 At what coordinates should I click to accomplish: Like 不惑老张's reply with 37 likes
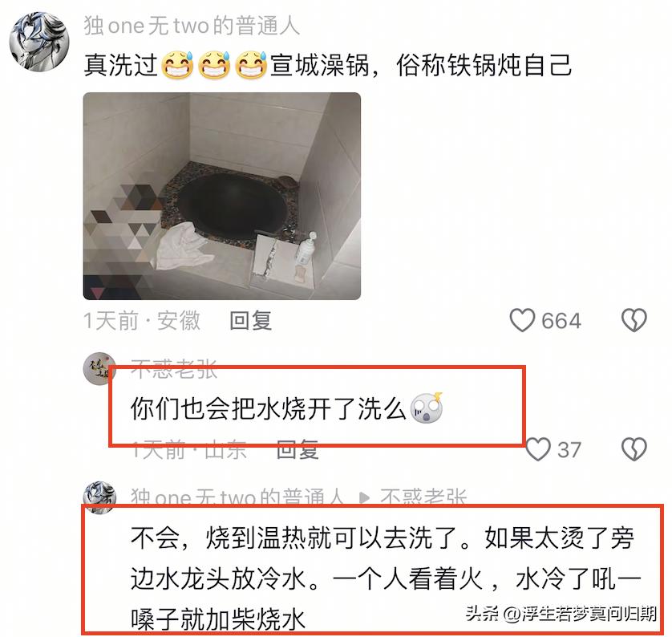point(538,448)
